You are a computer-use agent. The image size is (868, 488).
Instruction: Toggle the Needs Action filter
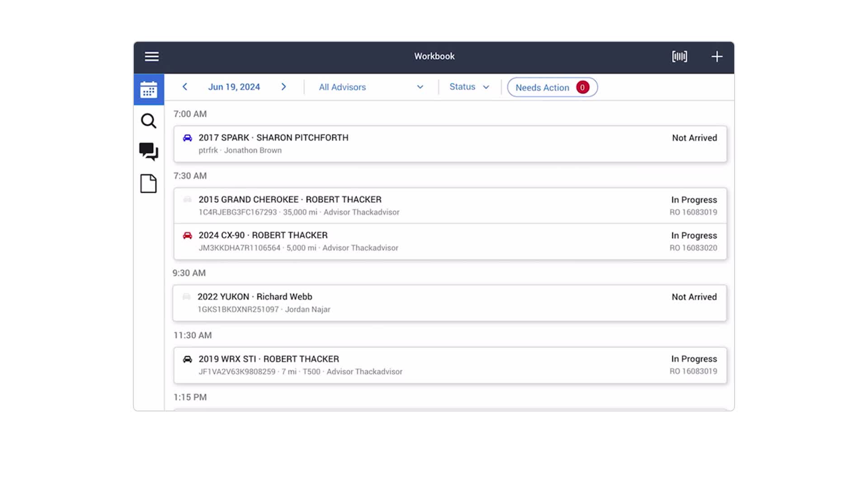pyautogui.click(x=552, y=87)
